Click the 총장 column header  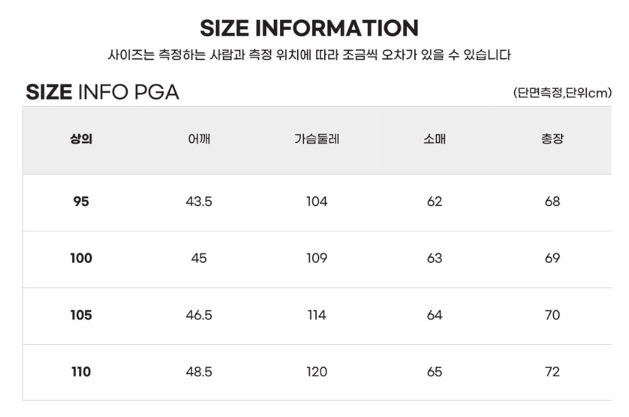[x=552, y=139]
